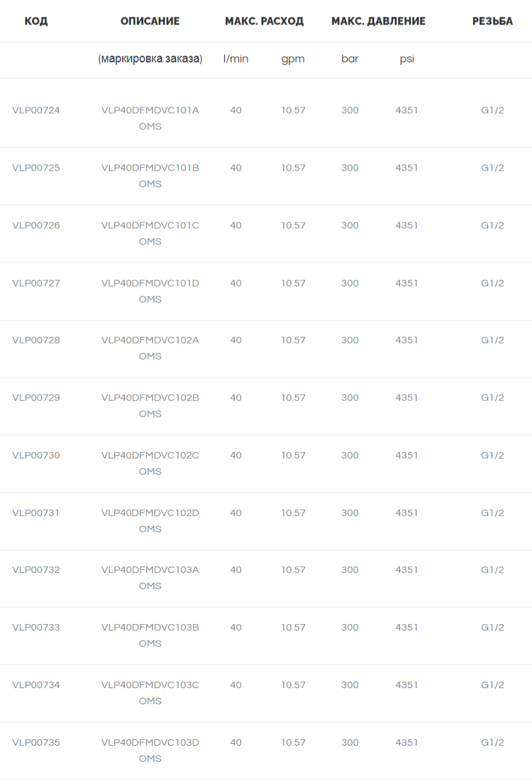This screenshot has height=780, width=532.
Task: Click description VLP40DFMDVC102A OMS
Action: [150, 348]
